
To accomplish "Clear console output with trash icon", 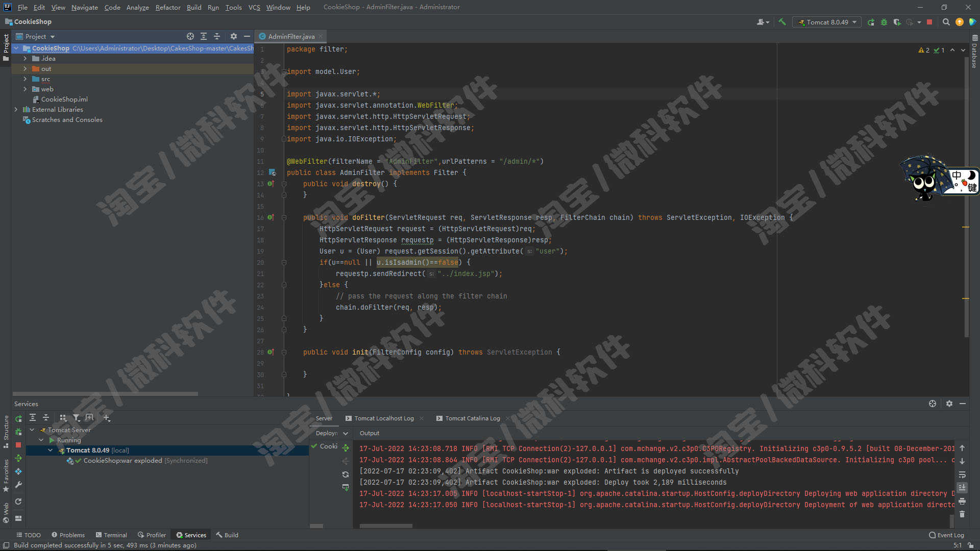I will tap(962, 514).
